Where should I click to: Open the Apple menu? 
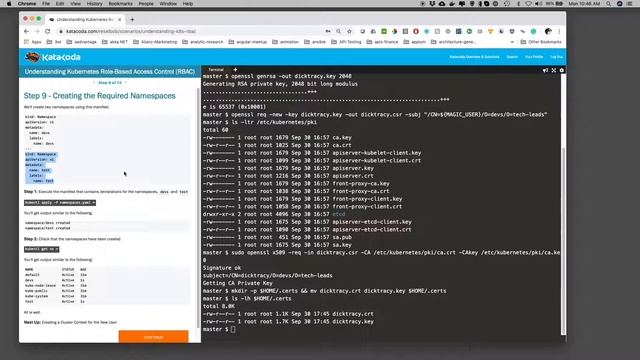[x=9, y=4]
